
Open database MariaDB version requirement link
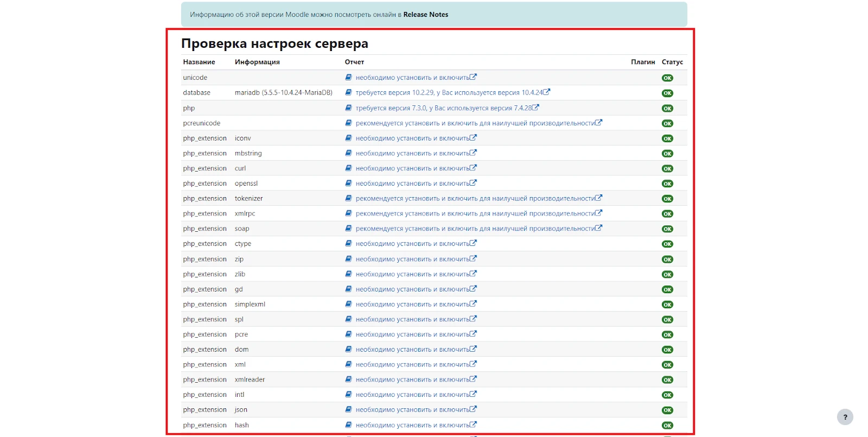(449, 93)
